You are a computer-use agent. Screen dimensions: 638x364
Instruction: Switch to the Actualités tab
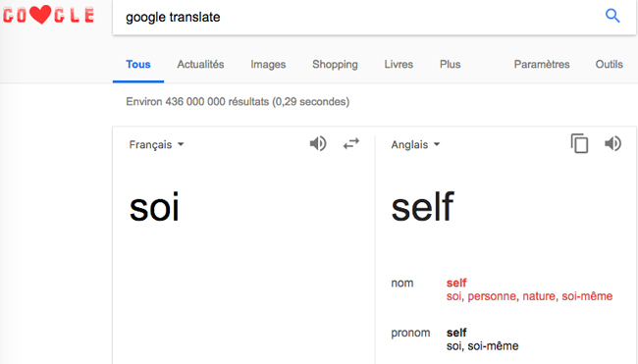coord(200,64)
